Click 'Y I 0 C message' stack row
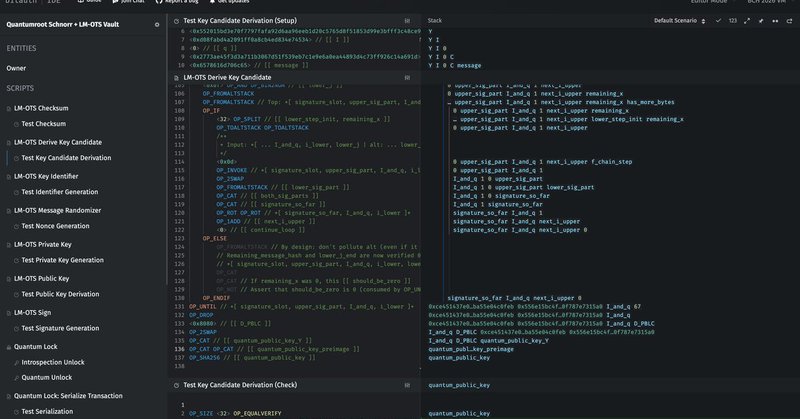Image resolution: width=800 pixels, height=419 pixels. pos(455,65)
